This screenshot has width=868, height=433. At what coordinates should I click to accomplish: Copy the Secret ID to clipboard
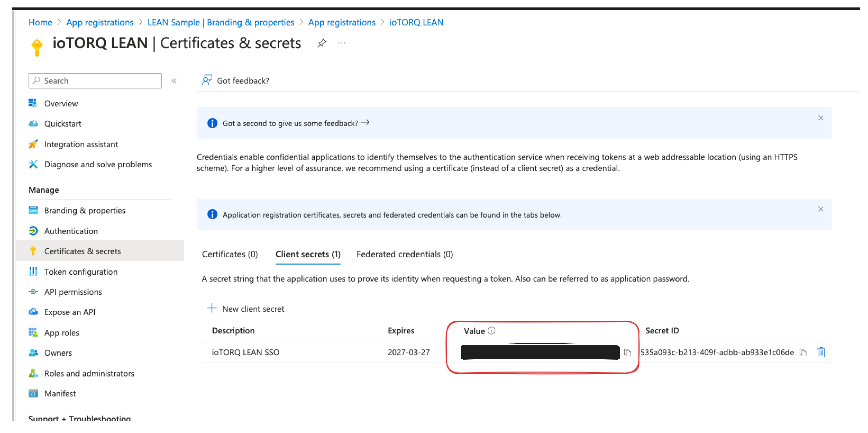pyautogui.click(x=803, y=353)
